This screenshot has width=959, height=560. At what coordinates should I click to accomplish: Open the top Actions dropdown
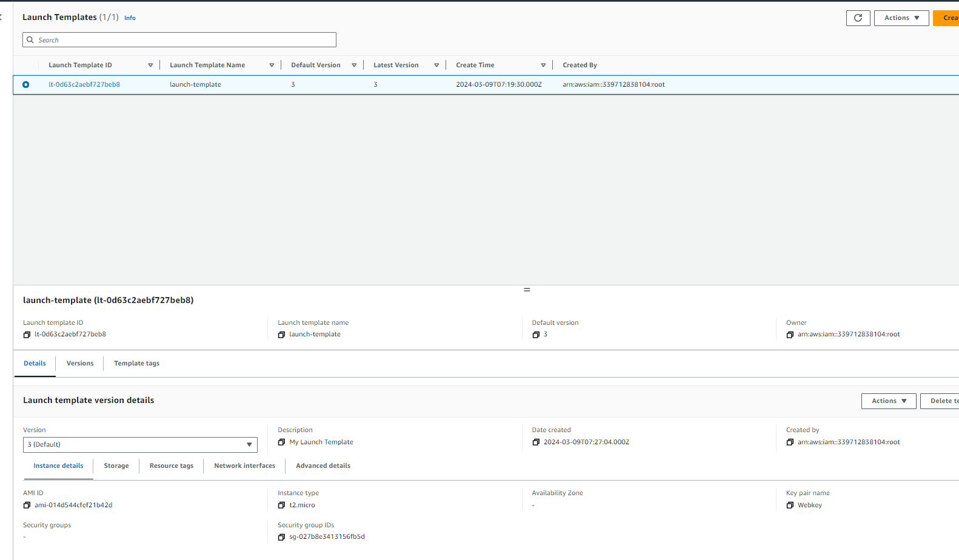tap(901, 18)
